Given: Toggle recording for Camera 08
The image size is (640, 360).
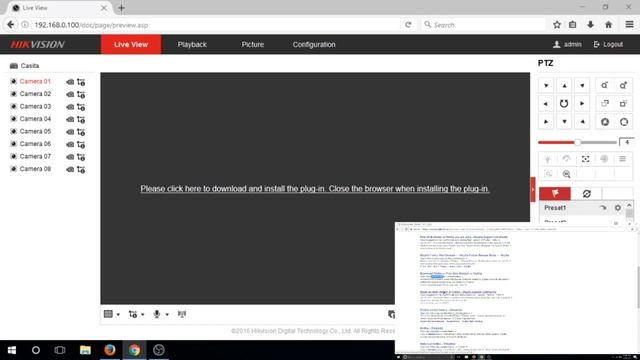Looking at the screenshot, I should point(70,169).
